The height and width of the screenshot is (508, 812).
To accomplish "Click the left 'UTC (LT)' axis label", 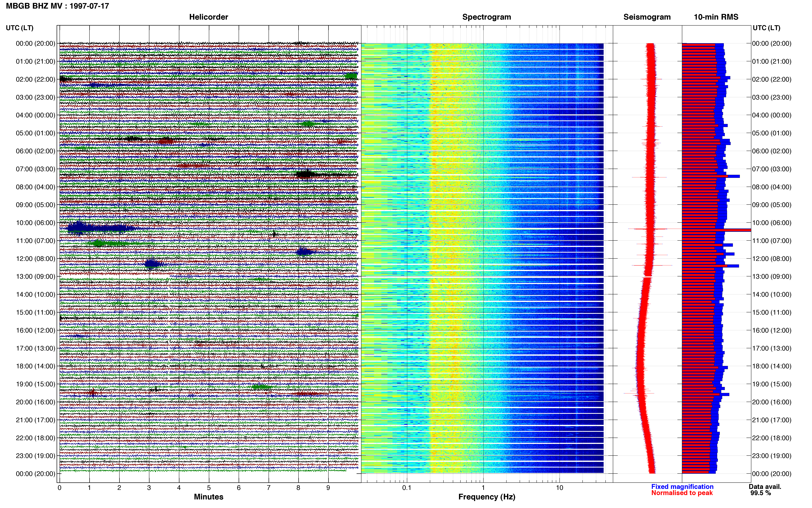I will 19,28.
